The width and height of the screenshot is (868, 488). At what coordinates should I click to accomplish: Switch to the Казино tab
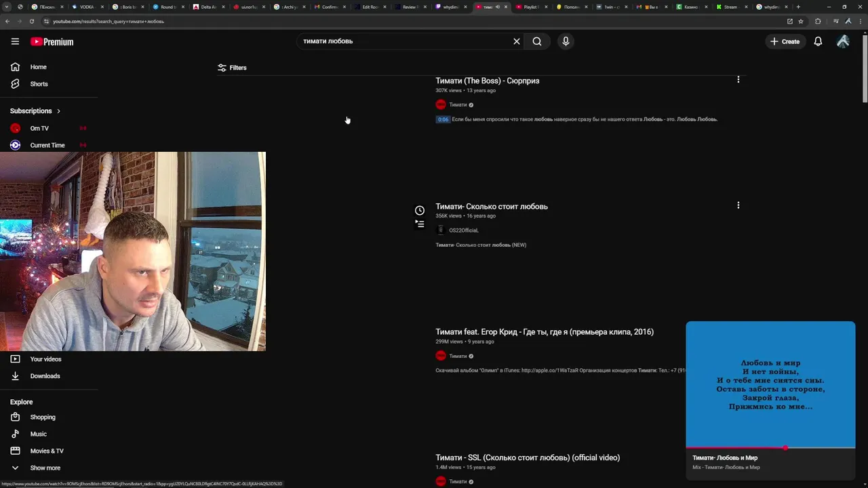691,7
